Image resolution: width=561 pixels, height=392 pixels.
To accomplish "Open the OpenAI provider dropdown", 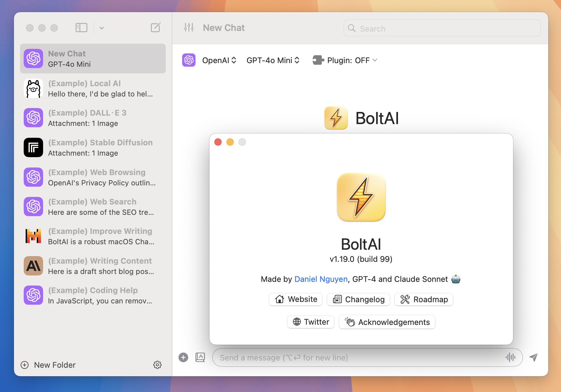I will click(219, 60).
